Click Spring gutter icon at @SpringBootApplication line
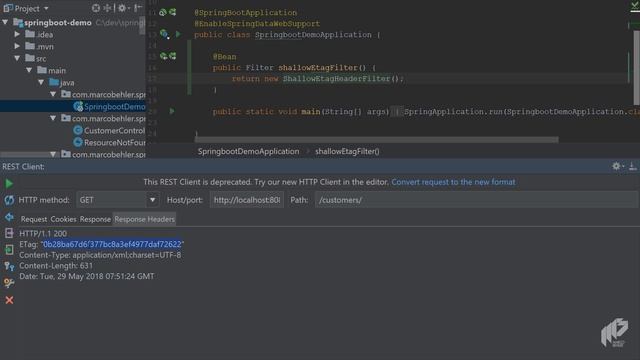This screenshot has height=360, width=640. (x=163, y=12)
